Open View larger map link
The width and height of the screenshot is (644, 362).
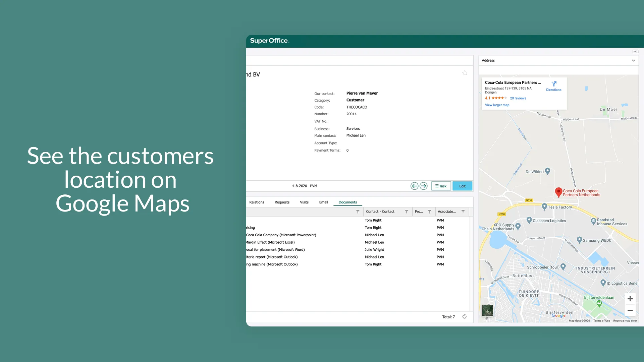[497, 105]
